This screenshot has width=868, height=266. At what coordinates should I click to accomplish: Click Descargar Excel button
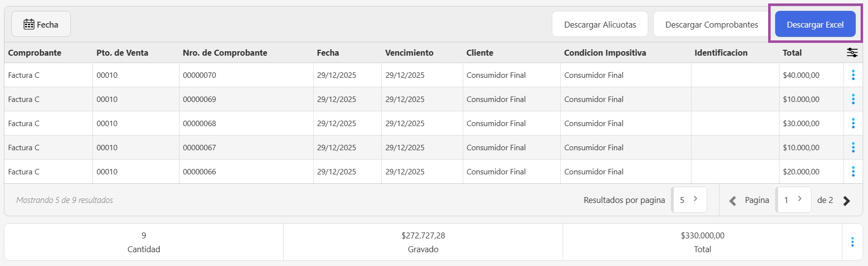pos(815,25)
